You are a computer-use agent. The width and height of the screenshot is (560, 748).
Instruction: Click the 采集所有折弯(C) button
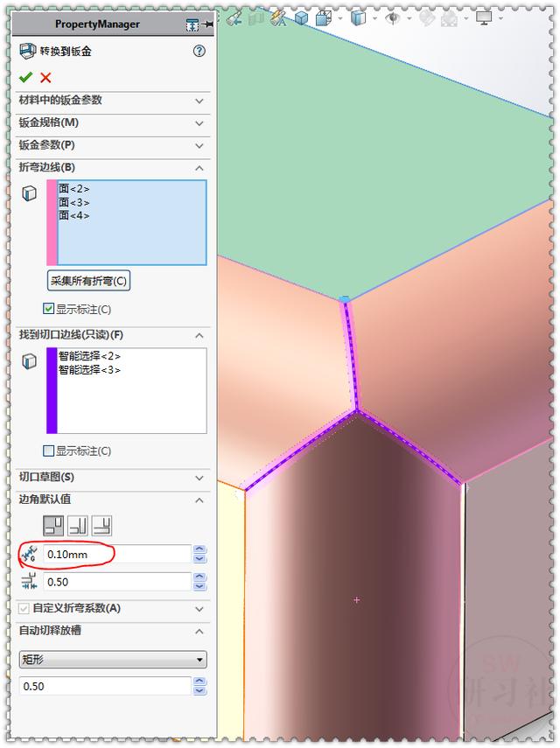click(x=88, y=281)
